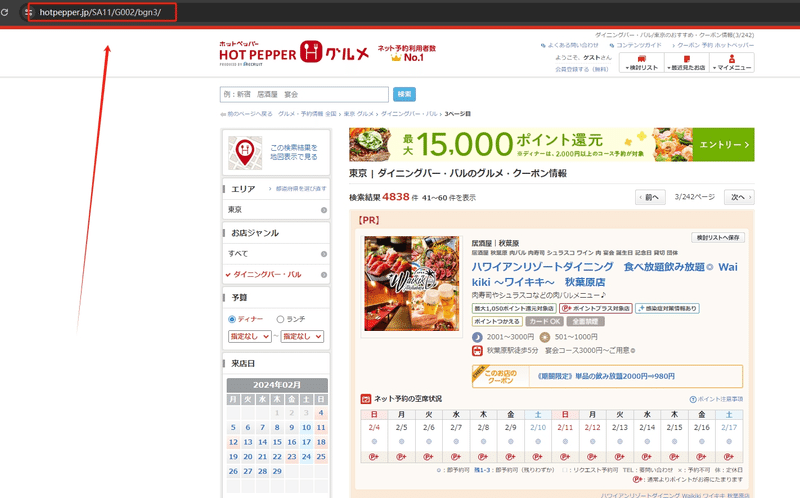The width and height of the screenshot is (800, 498).
Task: Open ダイニングバー・バル breadcrumb link
Action: 409,114
